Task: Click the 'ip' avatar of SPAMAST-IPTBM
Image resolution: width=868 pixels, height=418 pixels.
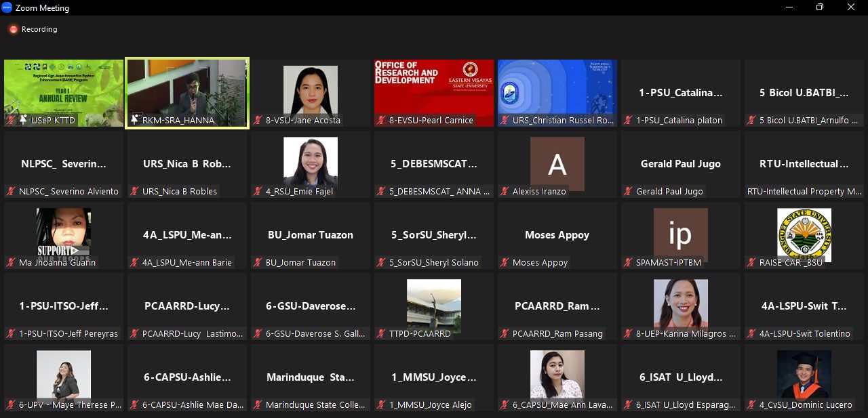Action: [681, 235]
